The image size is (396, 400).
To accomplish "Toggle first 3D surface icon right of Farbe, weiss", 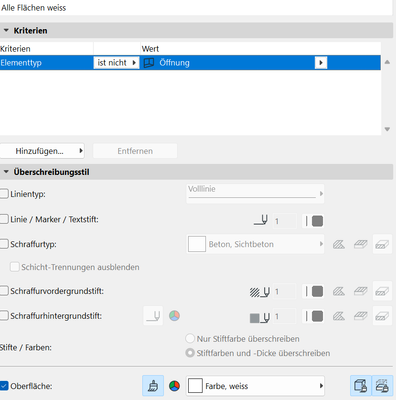I will [x=361, y=386].
